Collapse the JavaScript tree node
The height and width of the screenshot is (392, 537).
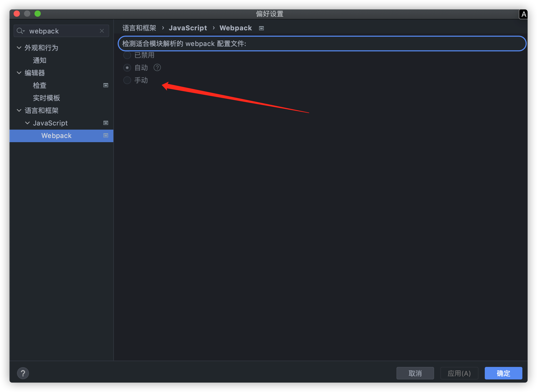point(27,123)
